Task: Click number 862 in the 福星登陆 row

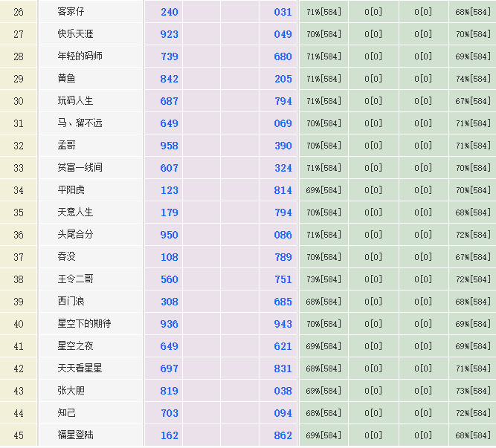Action: point(283,435)
